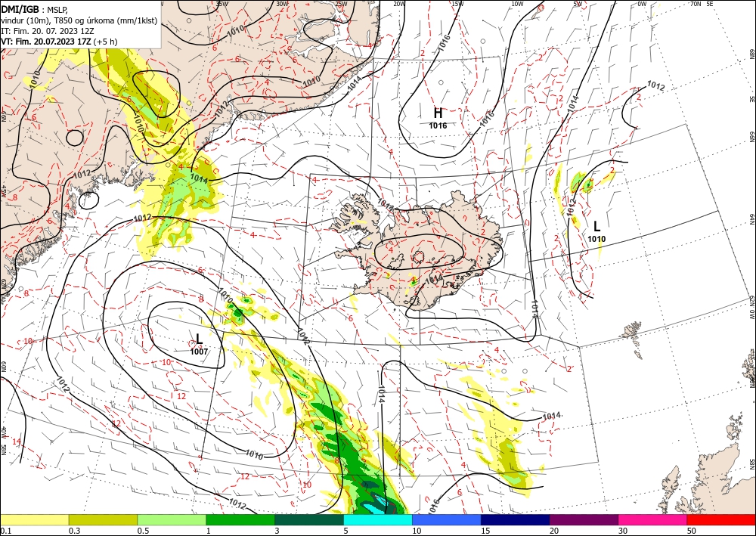Click the 10W longitude label
The image size is (756, 536).
click(x=517, y=4)
